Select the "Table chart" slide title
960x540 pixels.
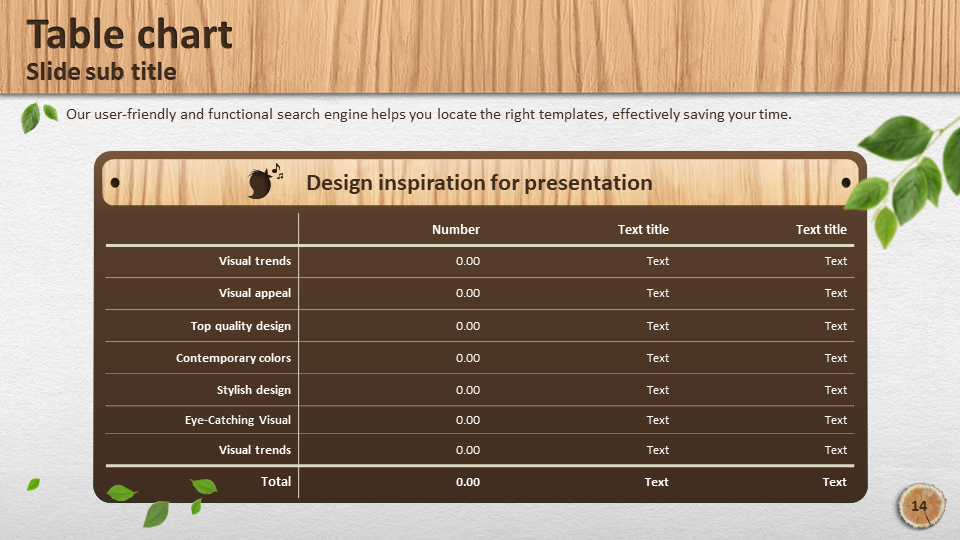pyautogui.click(x=129, y=34)
